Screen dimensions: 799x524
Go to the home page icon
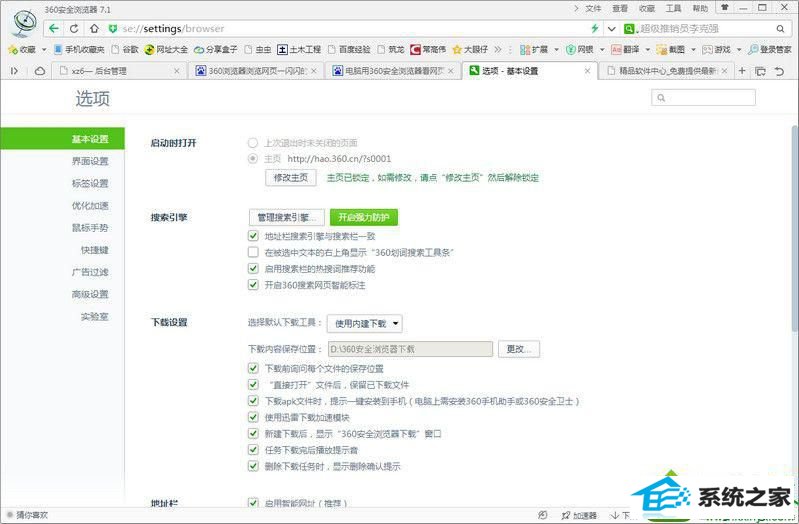pyautogui.click(x=94, y=29)
